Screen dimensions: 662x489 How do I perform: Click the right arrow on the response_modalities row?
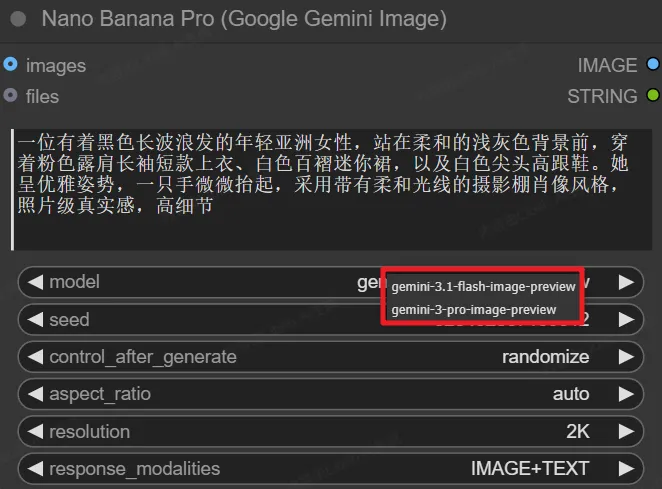click(x=626, y=469)
